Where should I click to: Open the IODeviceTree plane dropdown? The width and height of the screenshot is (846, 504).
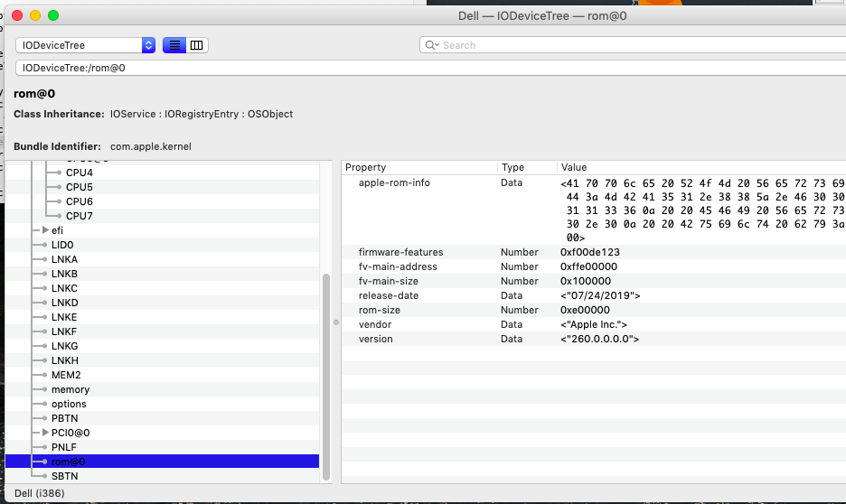click(86, 45)
